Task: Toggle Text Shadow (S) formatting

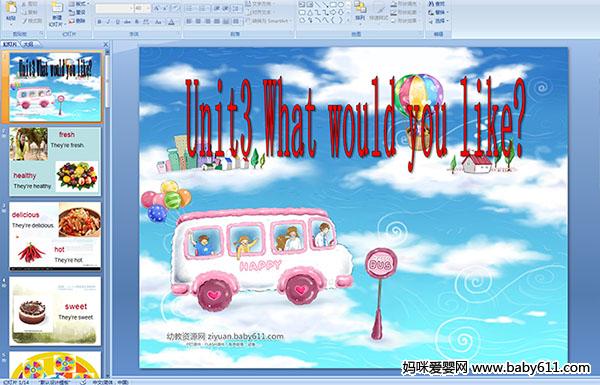Action: click(x=137, y=22)
